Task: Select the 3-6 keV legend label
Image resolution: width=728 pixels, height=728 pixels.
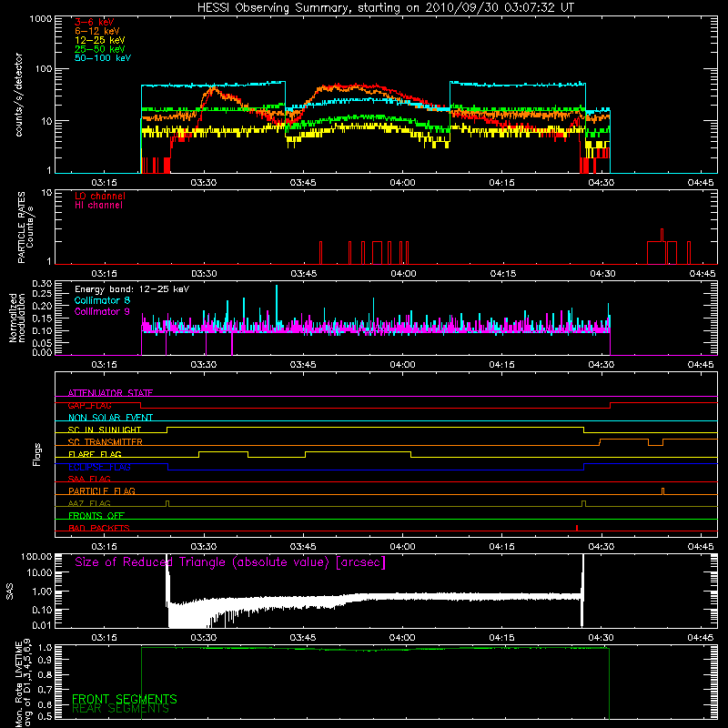Action: coord(94,22)
